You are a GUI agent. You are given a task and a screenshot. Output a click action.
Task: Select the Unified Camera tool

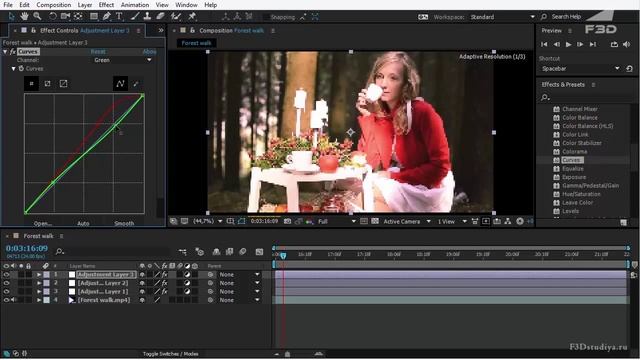(x=65, y=16)
